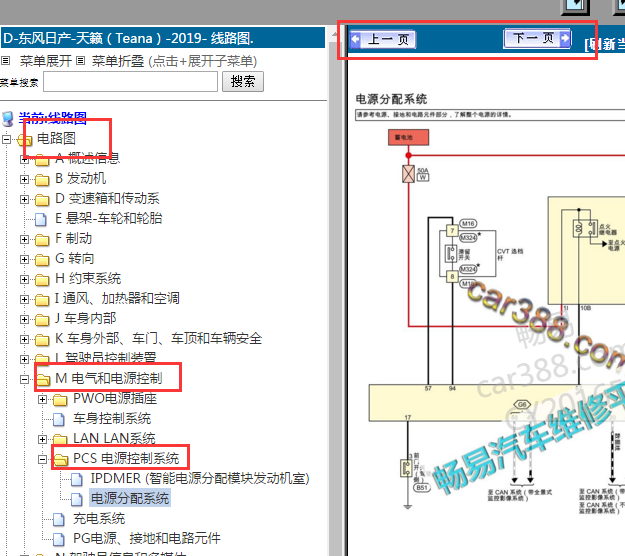Expand the LAN LAN系统 subfolder node
Image resolution: width=625 pixels, height=556 pixels.
[x=42, y=439]
